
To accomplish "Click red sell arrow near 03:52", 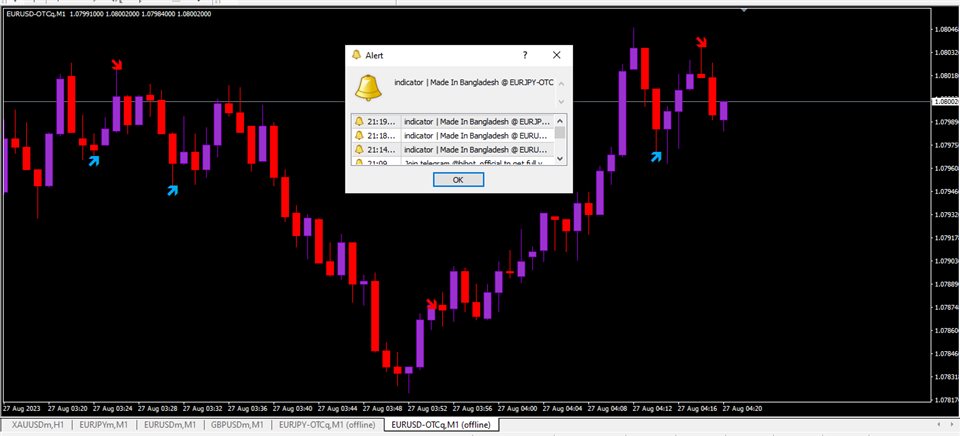I will coord(432,304).
